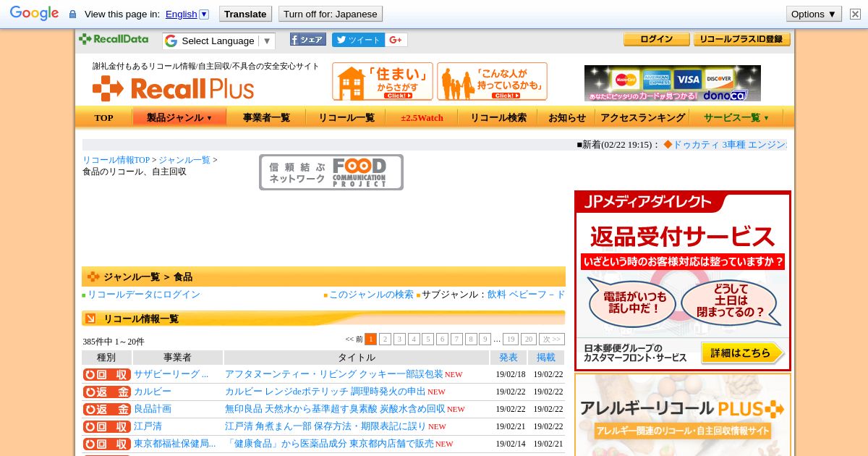Open the アクセスランキング menu item
This screenshot has width=868, height=456.
click(x=642, y=117)
